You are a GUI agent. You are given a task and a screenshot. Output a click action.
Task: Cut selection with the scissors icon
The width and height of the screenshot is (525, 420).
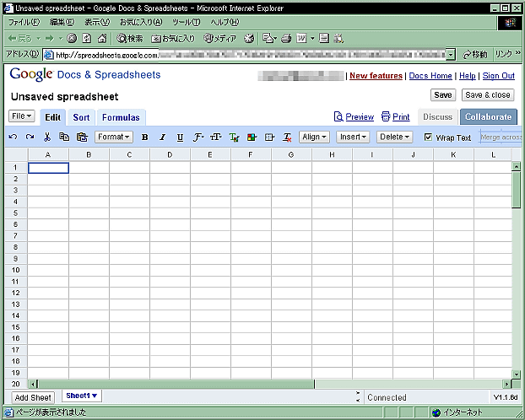click(x=47, y=137)
